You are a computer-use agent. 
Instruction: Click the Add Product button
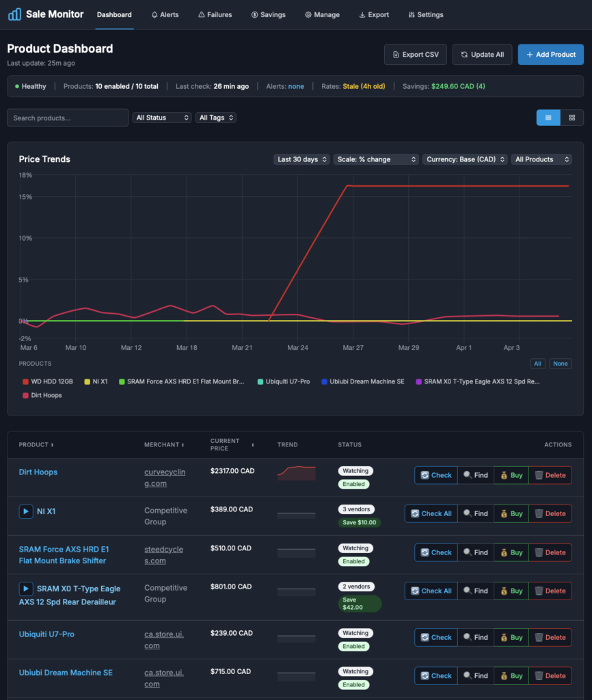click(550, 55)
